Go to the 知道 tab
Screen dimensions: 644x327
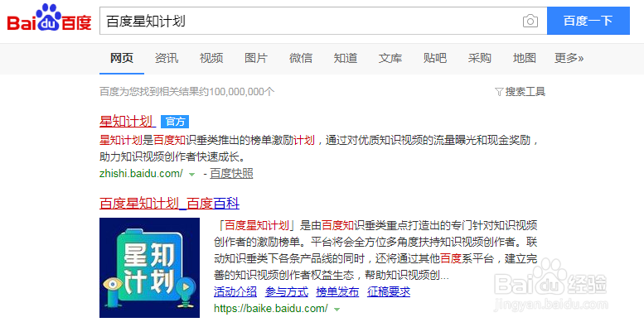pyautogui.click(x=346, y=58)
